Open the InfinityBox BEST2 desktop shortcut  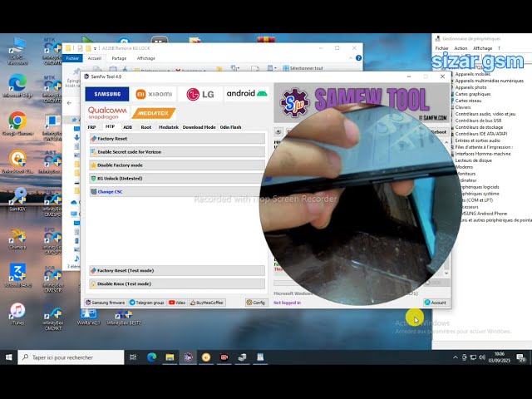[124, 318]
